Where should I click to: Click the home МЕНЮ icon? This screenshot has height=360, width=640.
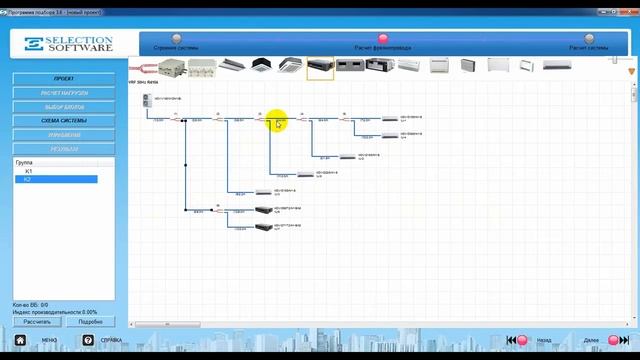[x=20, y=340]
